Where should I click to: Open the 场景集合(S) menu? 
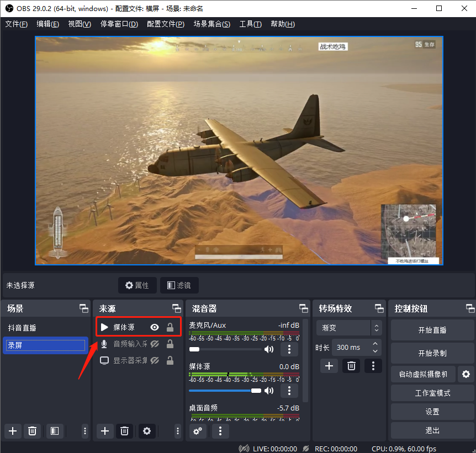coord(212,24)
